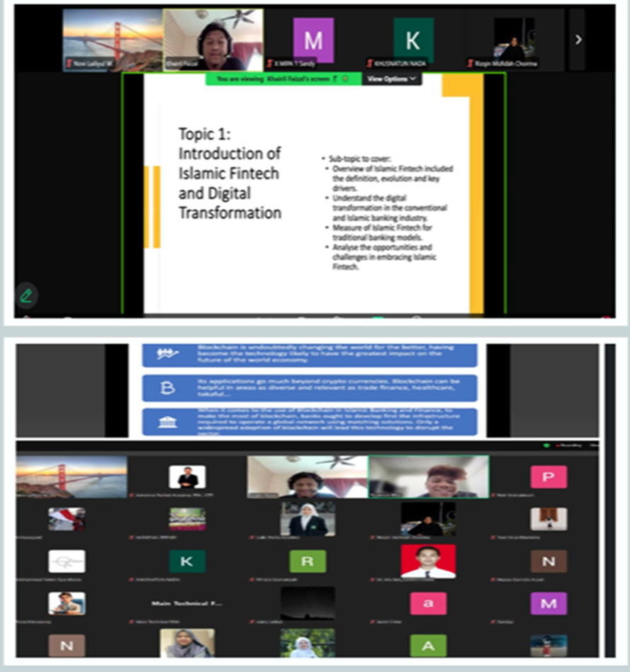This screenshot has height=672, width=630.
Task: Select the pink P participant avatar
Action: 549,477
